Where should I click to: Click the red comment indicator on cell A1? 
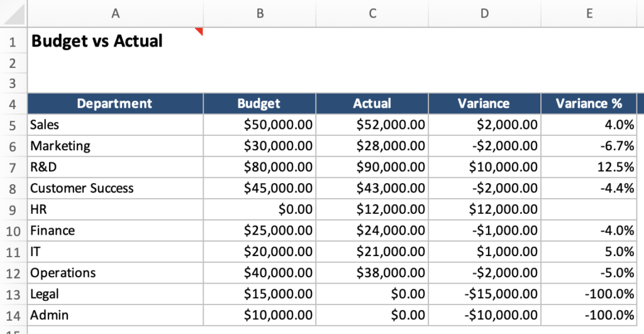(200, 31)
